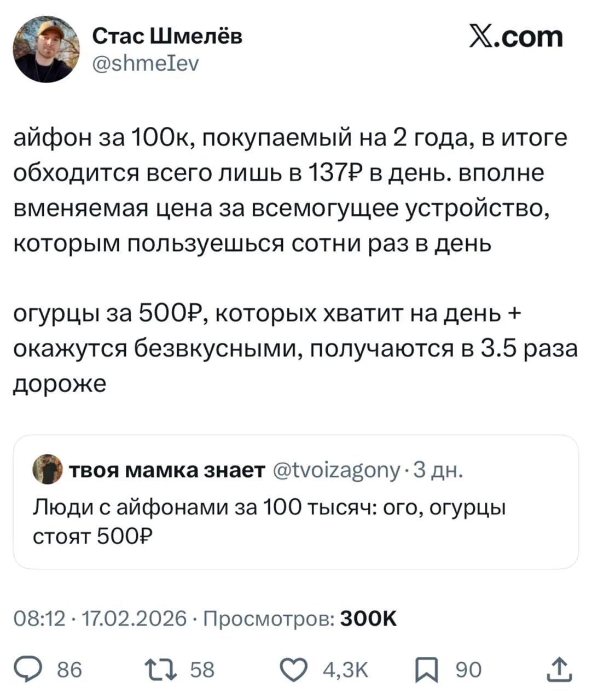Click the 58 reposts count
This screenshot has width=592, height=700.
(202, 670)
